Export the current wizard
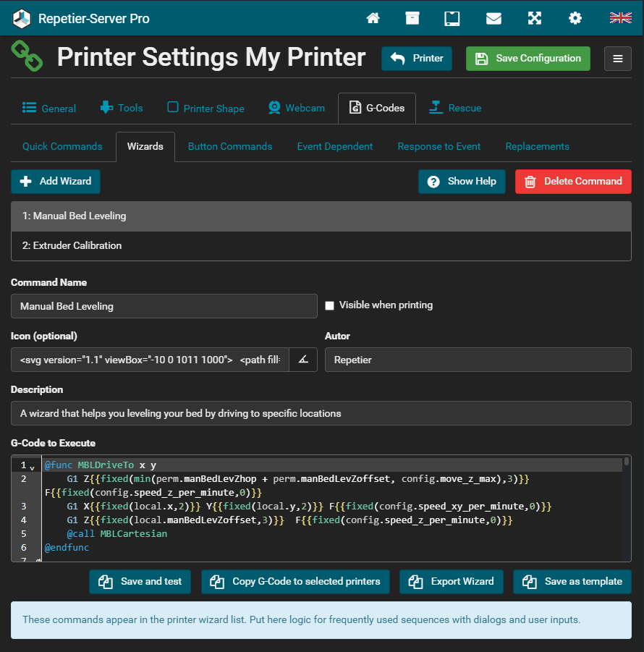Image resolution: width=644 pixels, height=652 pixels. coord(452,582)
